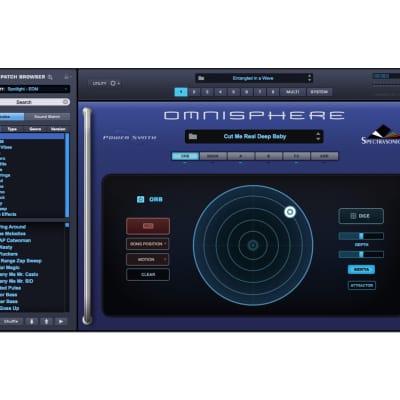
Task: Select part 2 tab
Action: coord(194,92)
